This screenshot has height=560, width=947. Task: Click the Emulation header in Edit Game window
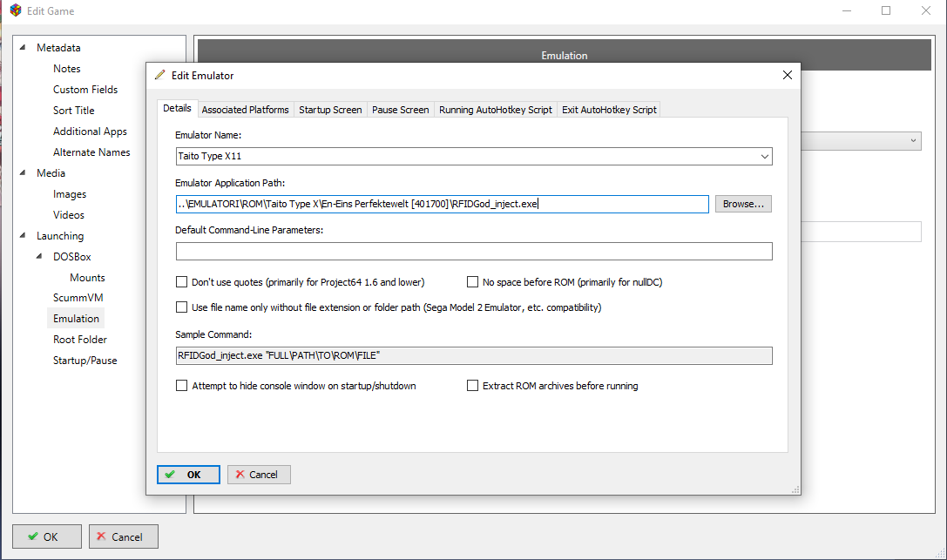(564, 56)
